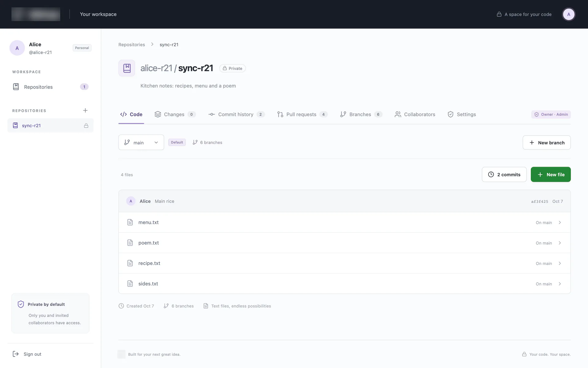This screenshot has height=368, width=588.
Task: Click the Private visibility badge
Action: (x=232, y=68)
